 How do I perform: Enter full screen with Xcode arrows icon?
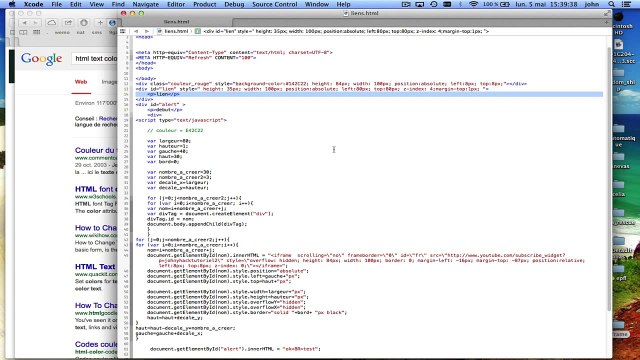pyautogui.click(x=607, y=13)
